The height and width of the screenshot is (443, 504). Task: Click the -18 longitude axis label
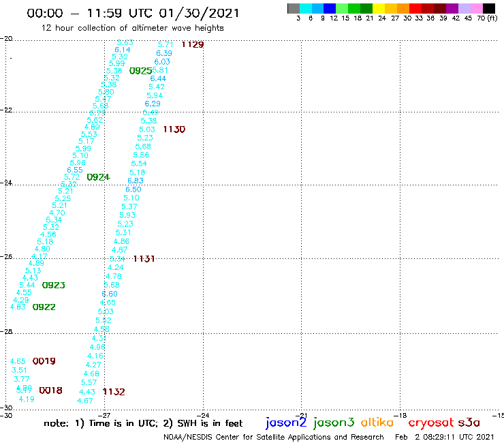pyautogui.click(x=400, y=415)
